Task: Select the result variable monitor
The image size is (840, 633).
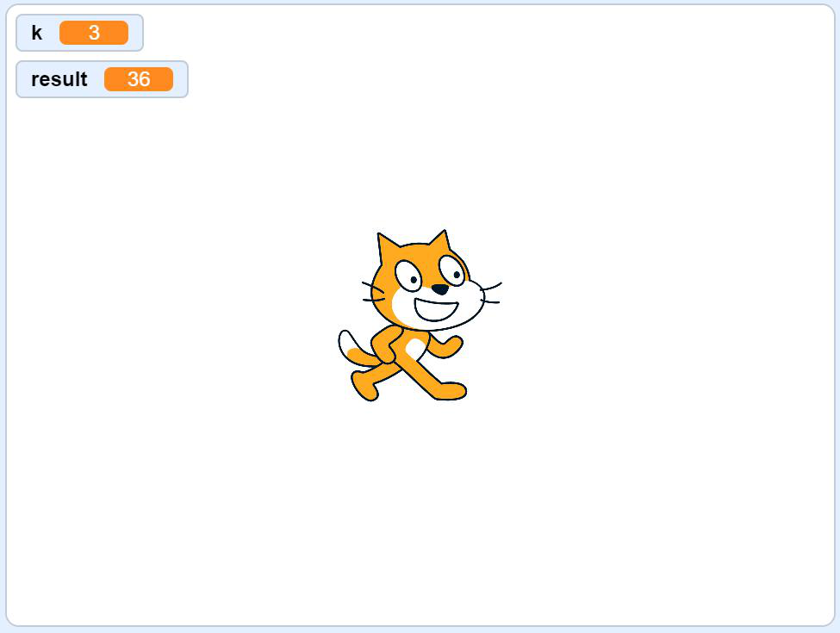Action: 102,79
